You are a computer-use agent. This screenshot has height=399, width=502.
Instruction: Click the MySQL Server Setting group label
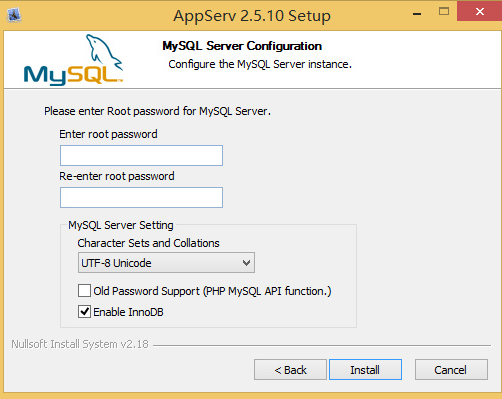coord(121,225)
